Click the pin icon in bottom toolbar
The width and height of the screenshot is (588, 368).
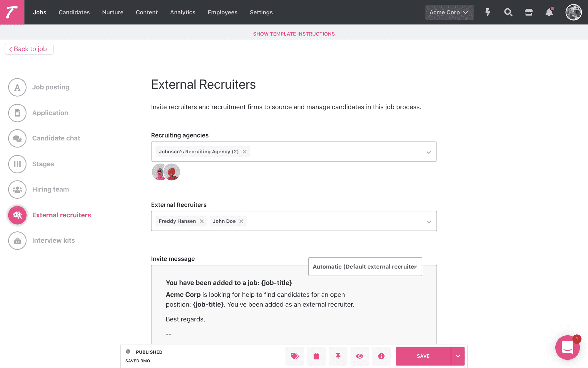pos(338,356)
